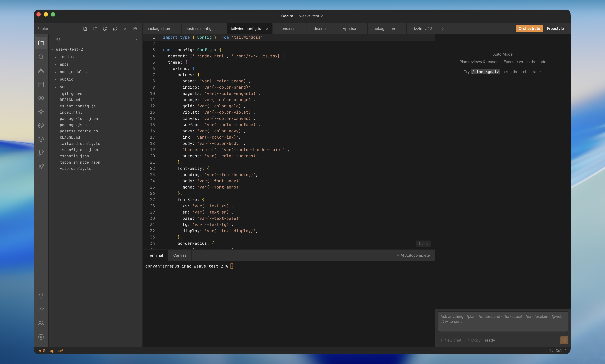Click the new file icon in Explorer
This screenshot has height=364, width=605.
pyautogui.click(x=85, y=29)
